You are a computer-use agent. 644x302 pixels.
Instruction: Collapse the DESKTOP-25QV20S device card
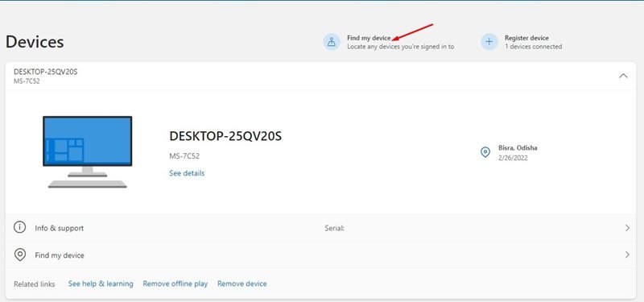click(623, 76)
